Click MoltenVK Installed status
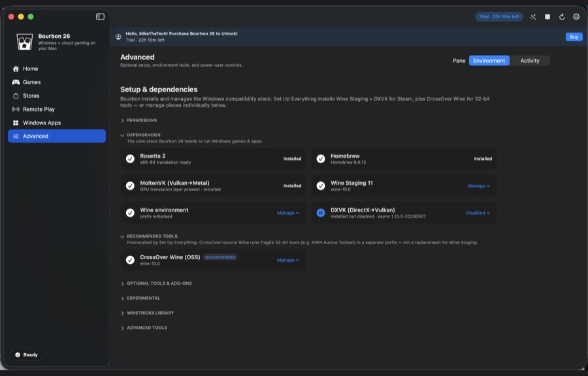This screenshot has height=376, width=588. (292, 186)
